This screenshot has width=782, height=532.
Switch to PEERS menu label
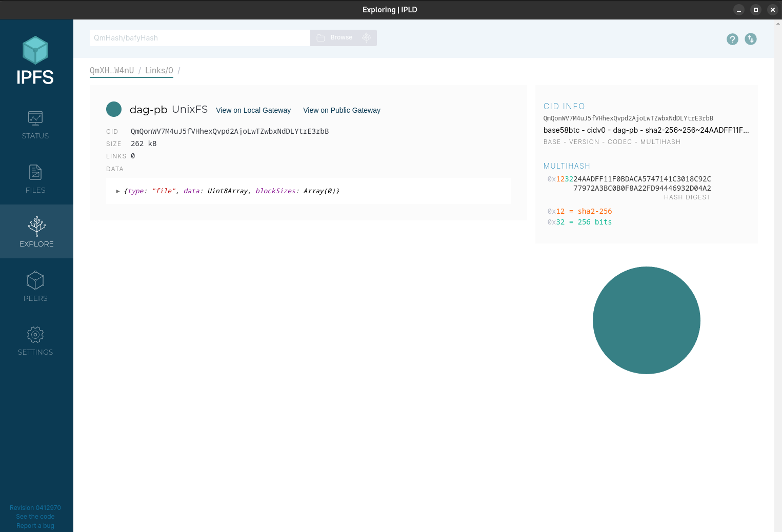(35, 298)
